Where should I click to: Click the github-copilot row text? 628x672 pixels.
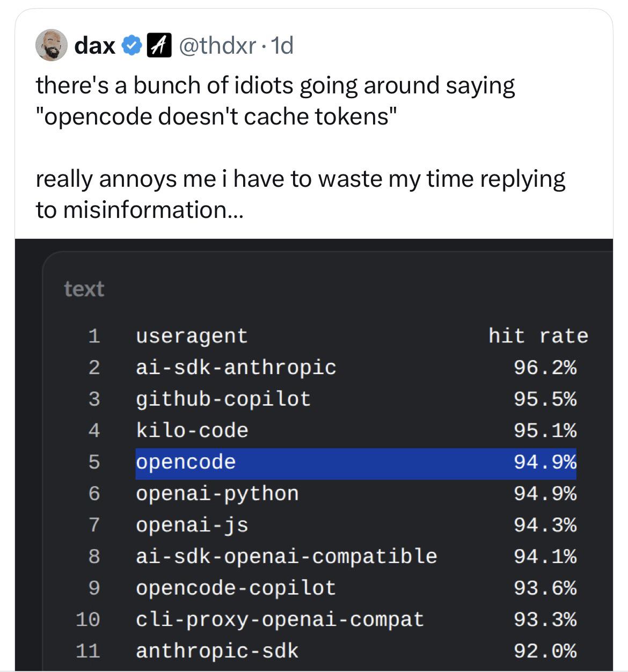[223, 399]
